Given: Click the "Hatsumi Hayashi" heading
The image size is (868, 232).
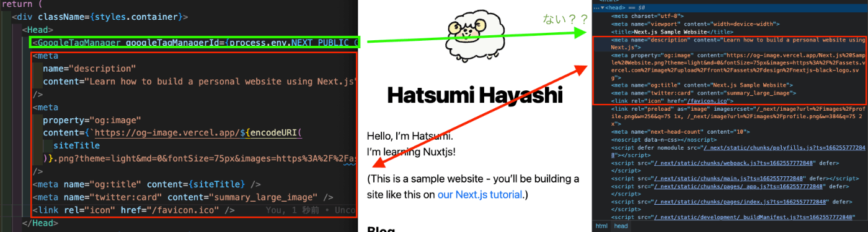Looking at the screenshot, I should (x=475, y=95).
